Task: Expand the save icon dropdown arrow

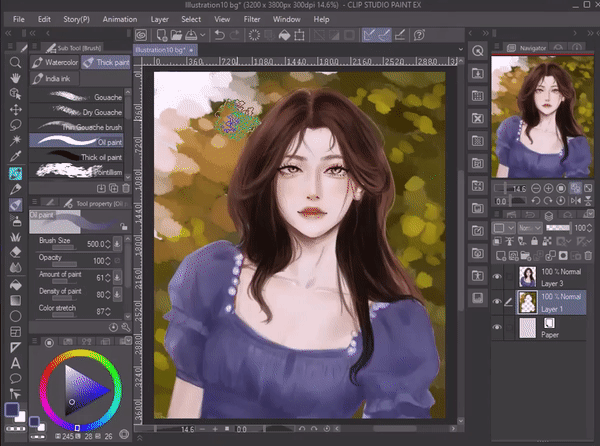Action: pos(201,35)
